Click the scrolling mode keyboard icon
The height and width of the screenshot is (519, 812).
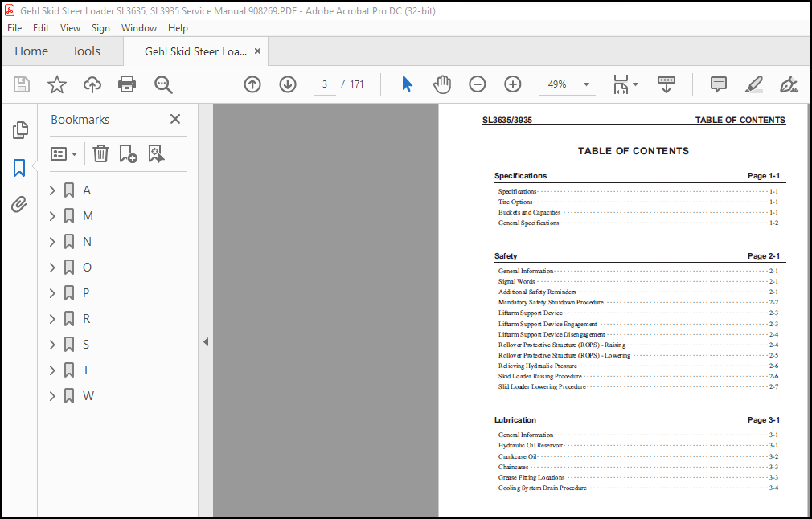[x=666, y=84]
